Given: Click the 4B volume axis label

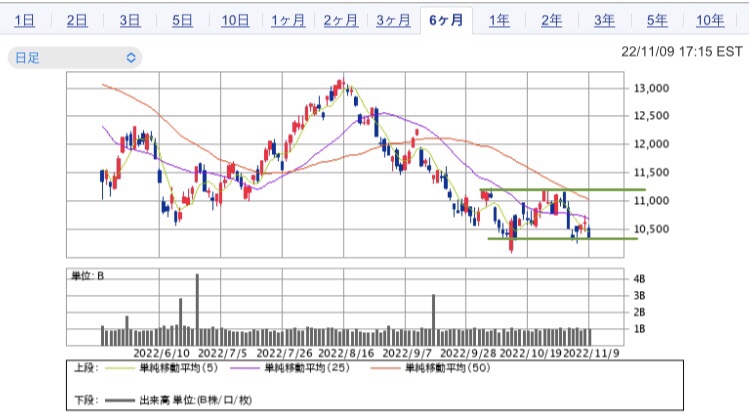Looking at the screenshot, I should tap(639, 279).
